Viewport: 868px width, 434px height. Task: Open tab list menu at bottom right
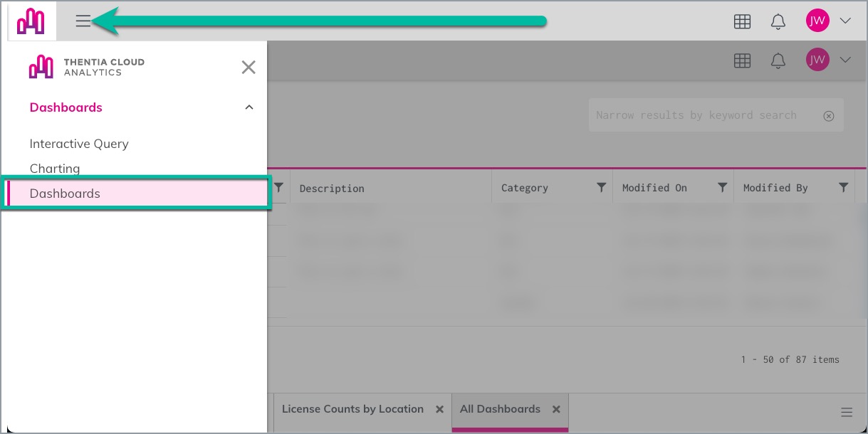(x=847, y=413)
